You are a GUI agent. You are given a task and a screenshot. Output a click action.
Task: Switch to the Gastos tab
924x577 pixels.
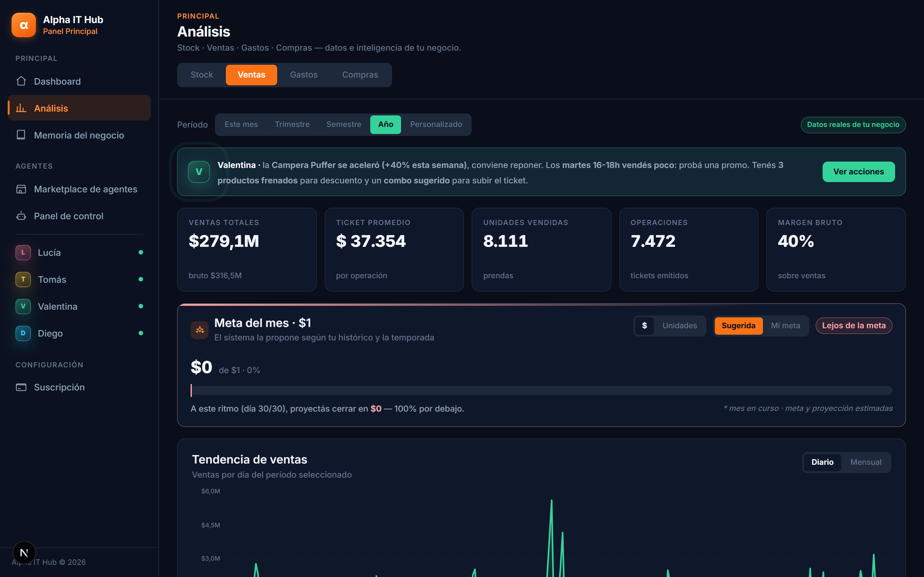(304, 75)
